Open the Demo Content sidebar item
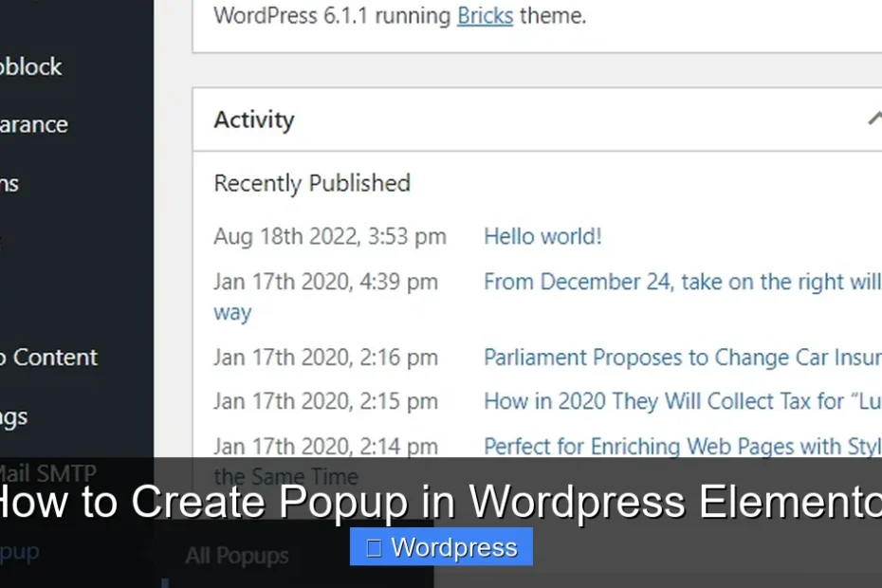The height and width of the screenshot is (588, 882). point(49,358)
